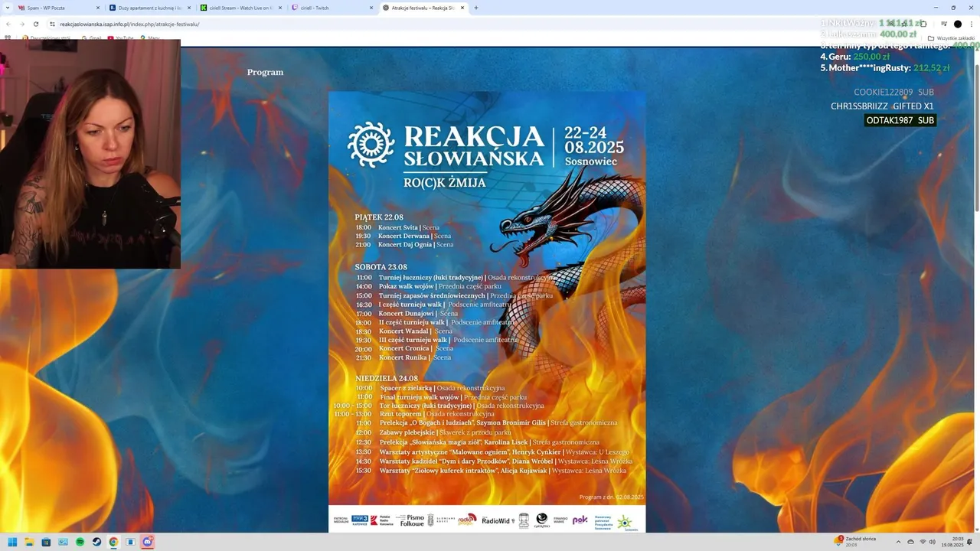
Task: Reload the current page
Action: click(36, 24)
